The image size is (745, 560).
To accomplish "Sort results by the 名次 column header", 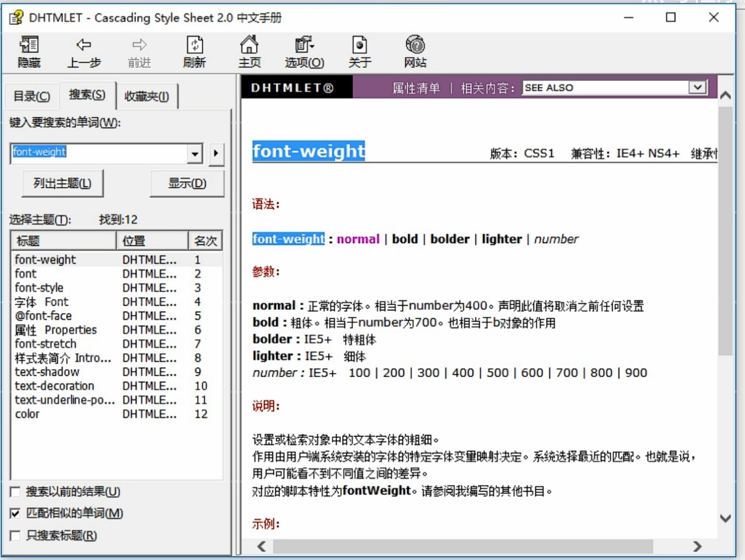I will 205,241.
